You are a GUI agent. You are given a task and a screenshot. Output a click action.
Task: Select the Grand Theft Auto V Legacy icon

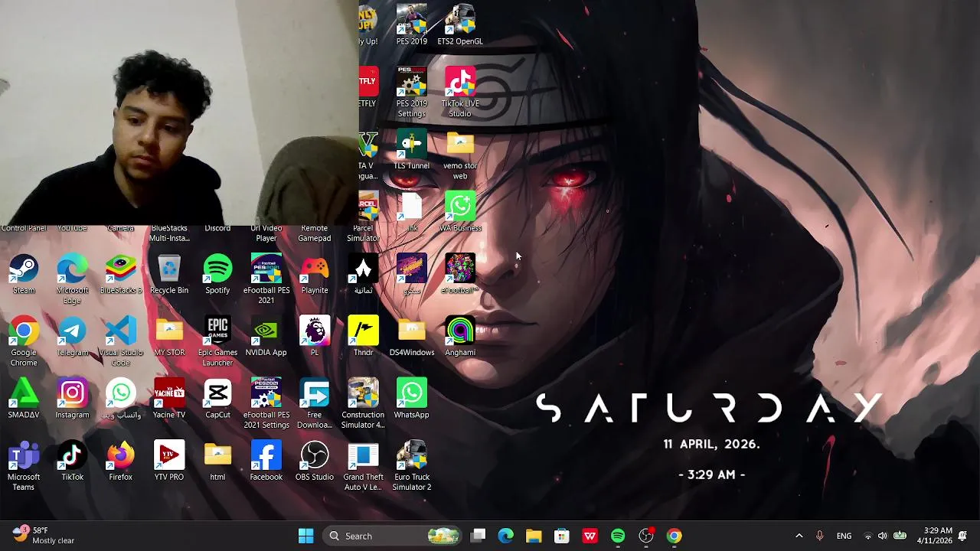pyautogui.click(x=363, y=466)
